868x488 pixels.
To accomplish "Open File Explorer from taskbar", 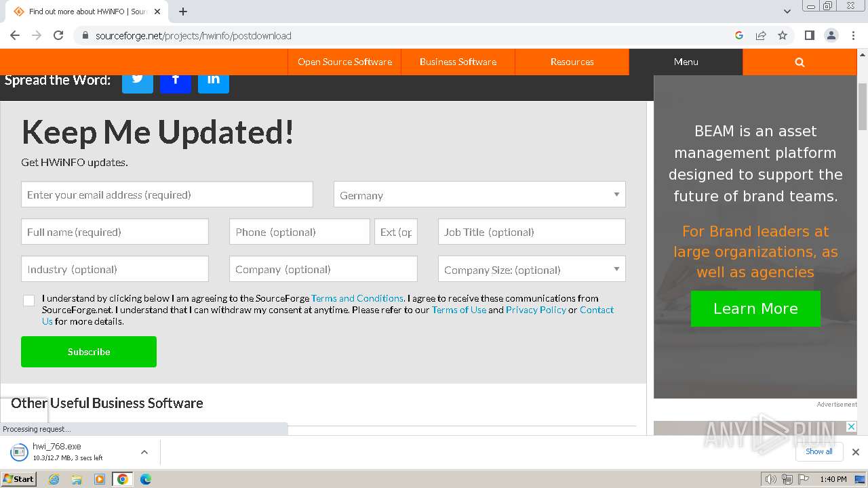I will (77, 479).
